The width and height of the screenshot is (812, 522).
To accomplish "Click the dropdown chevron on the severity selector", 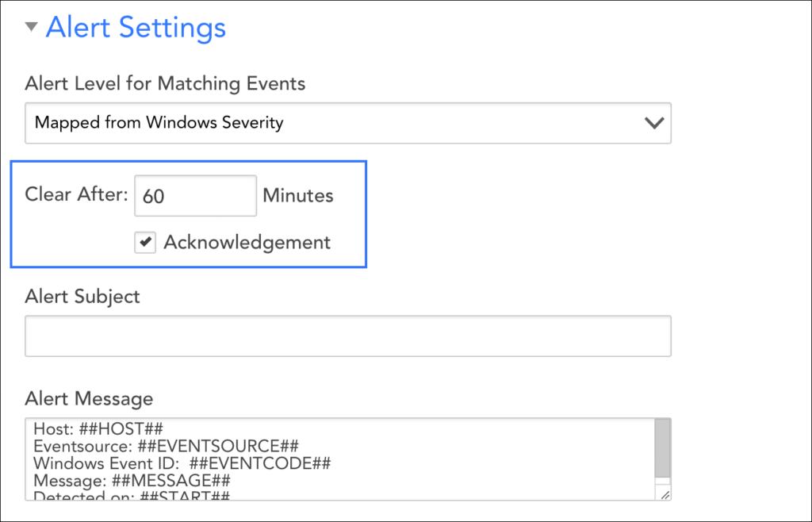I will [653, 123].
